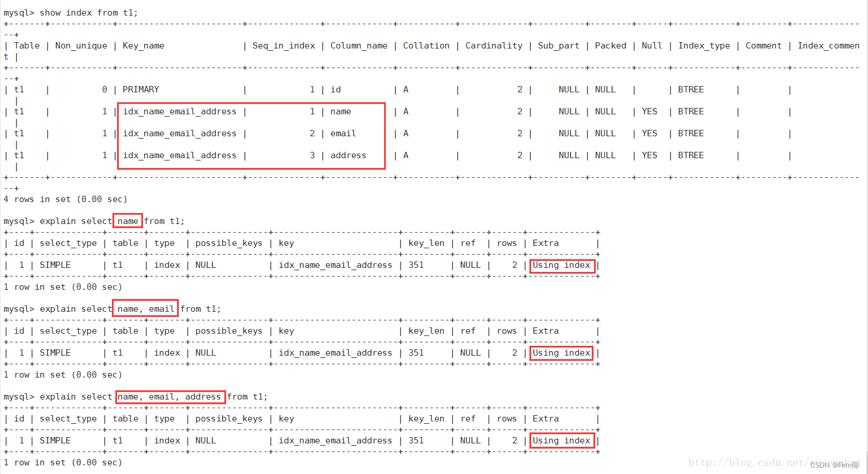
Task: Select idx_name_email_address in the Seq_in_index 3 row
Action: pos(179,155)
